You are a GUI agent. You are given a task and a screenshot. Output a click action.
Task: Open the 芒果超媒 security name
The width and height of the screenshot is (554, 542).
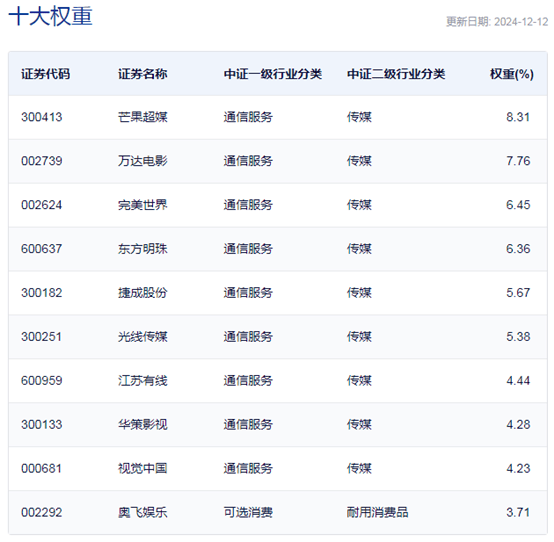point(143,117)
